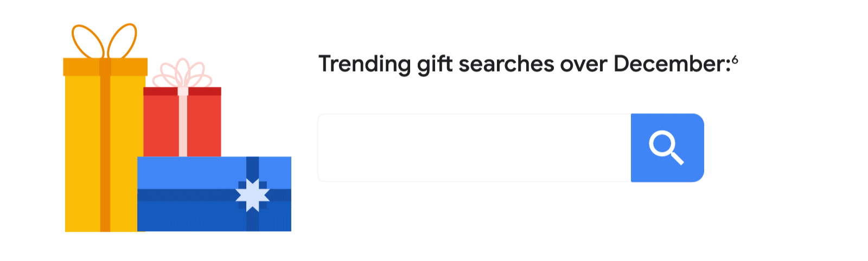The height and width of the screenshot is (261, 868).
Task: Click the dark red lid of red gift
Action: point(182,91)
